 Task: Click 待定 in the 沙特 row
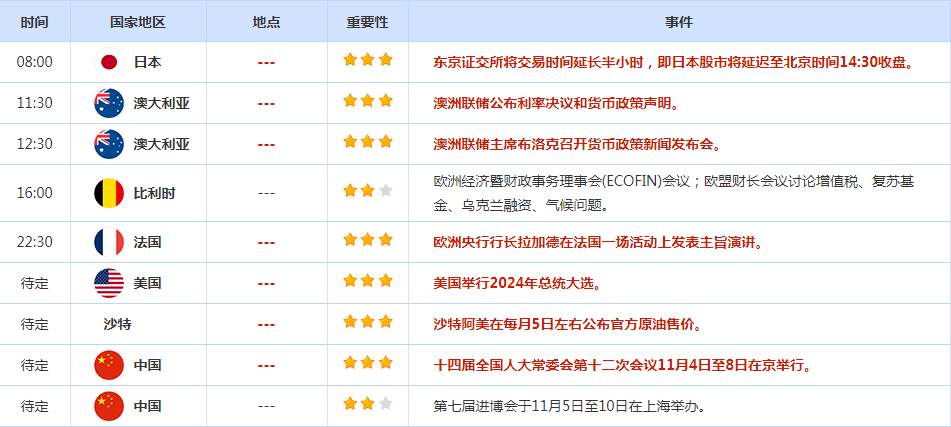[x=35, y=324]
